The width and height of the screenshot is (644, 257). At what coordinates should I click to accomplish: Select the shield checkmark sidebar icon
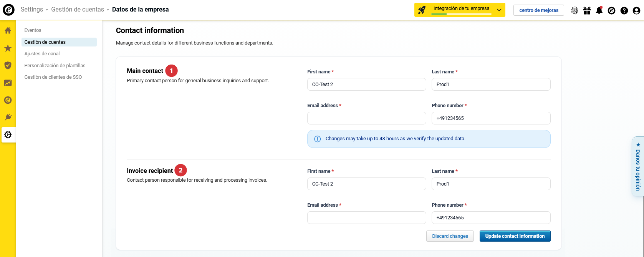[8, 65]
